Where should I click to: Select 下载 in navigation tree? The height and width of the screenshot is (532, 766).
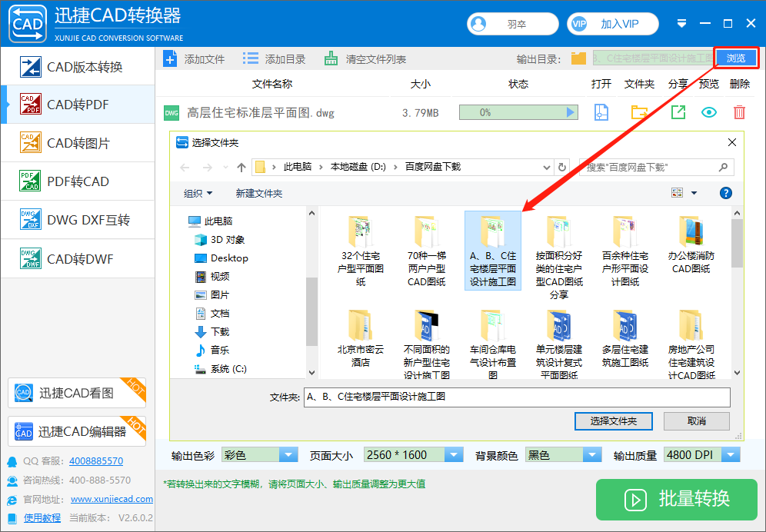pyautogui.click(x=212, y=331)
